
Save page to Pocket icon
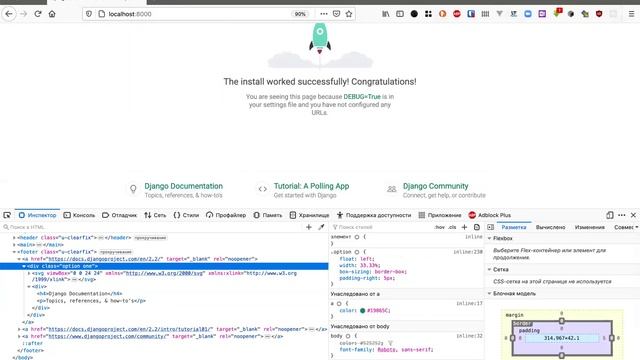[336, 14]
